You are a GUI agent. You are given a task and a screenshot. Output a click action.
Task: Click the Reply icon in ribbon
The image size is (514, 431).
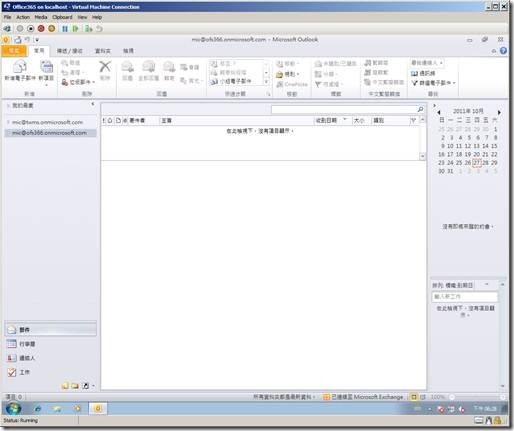tap(127, 67)
